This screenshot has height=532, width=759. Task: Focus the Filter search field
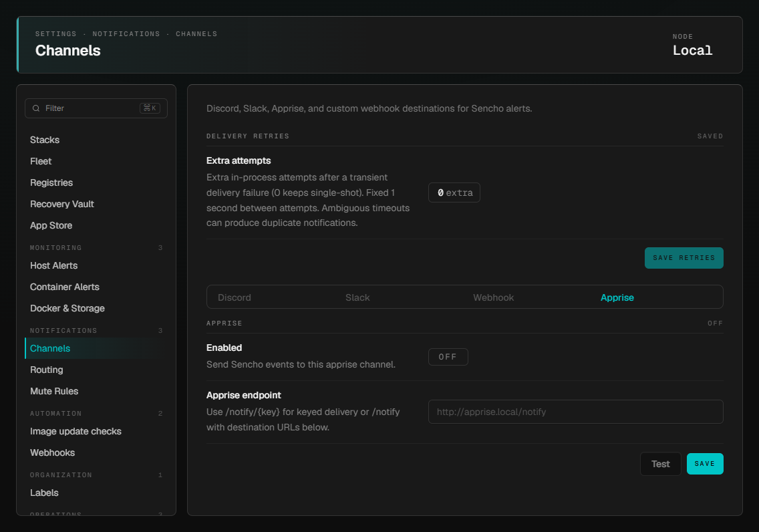96,108
